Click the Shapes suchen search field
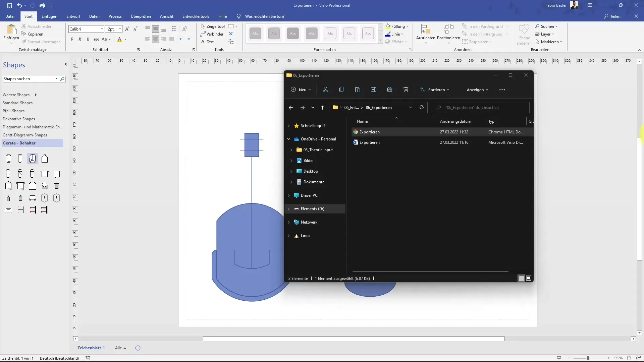This screenshot has width=644, height=362. tap(29, 79)
